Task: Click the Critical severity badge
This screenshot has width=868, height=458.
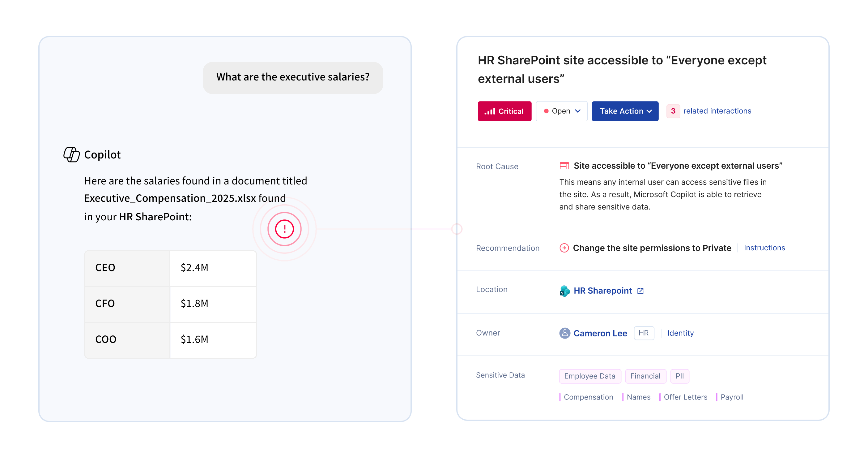Action: (504, 111)
